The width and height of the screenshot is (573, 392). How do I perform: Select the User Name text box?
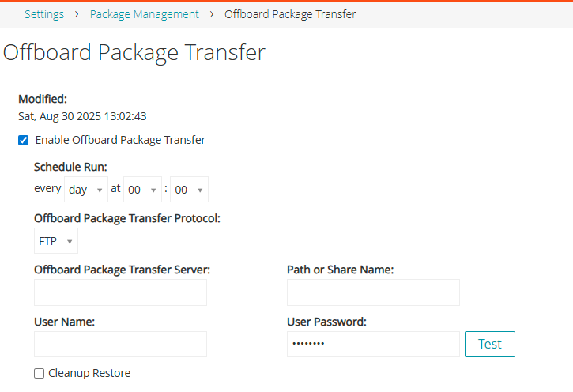pyautogui.click(x=120, y=344)
